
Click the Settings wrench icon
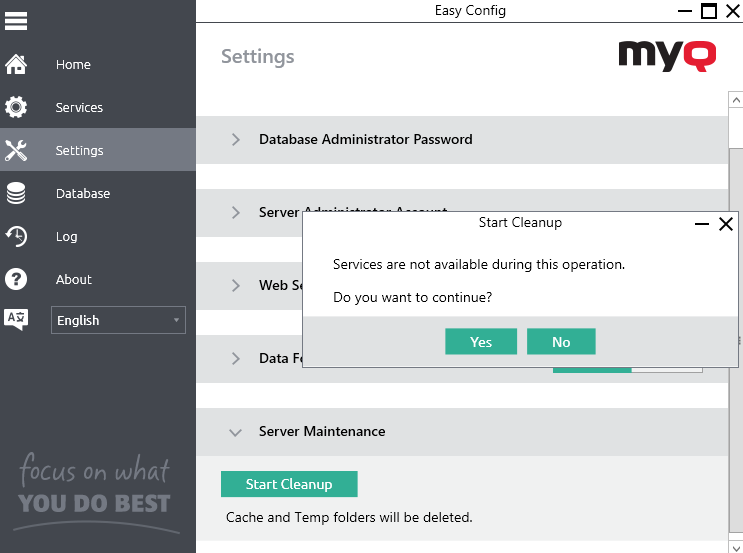16,151
